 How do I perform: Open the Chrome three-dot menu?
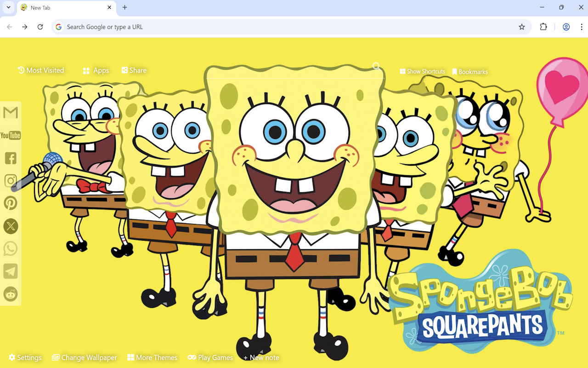tap(581, 27)
